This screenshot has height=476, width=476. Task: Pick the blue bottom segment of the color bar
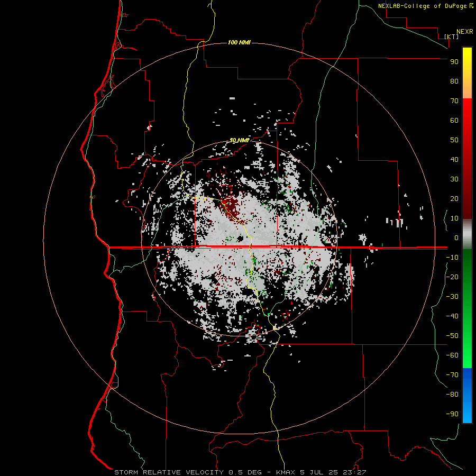467,396
